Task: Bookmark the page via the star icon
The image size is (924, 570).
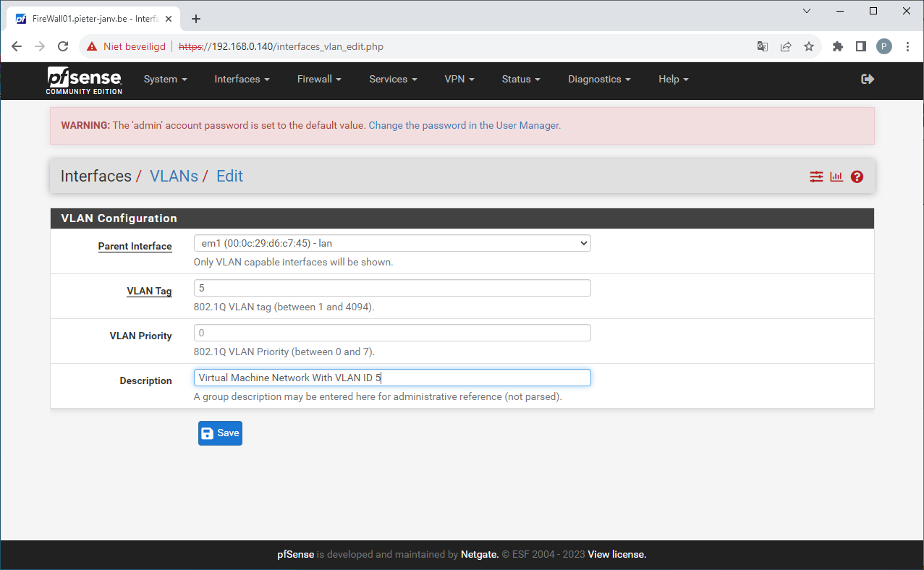Action: click(x=809, y=46)
